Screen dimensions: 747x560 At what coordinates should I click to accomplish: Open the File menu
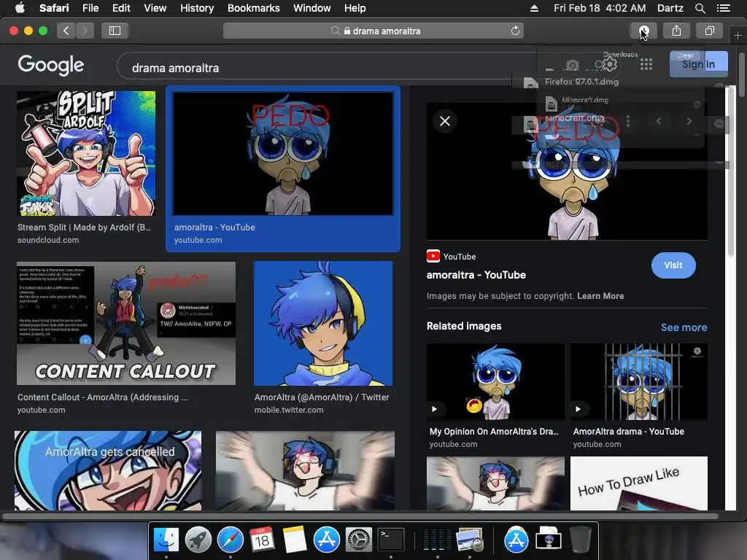pos(90,8)
